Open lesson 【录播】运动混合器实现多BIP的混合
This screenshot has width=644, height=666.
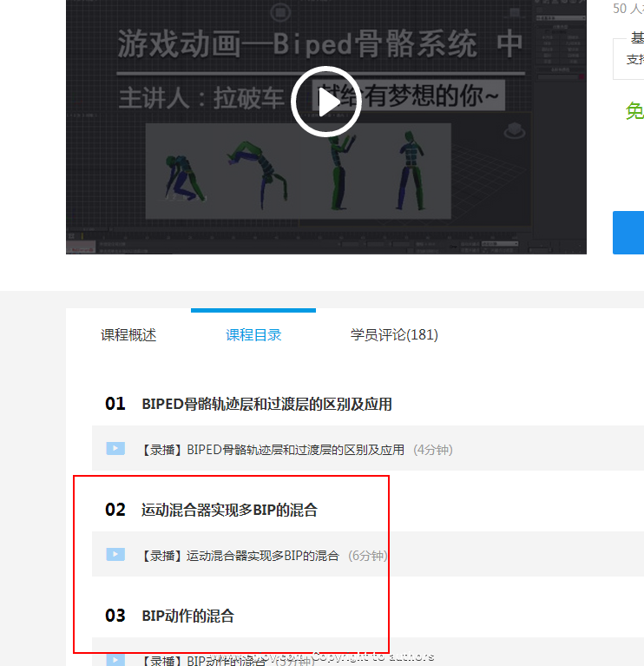240,556
